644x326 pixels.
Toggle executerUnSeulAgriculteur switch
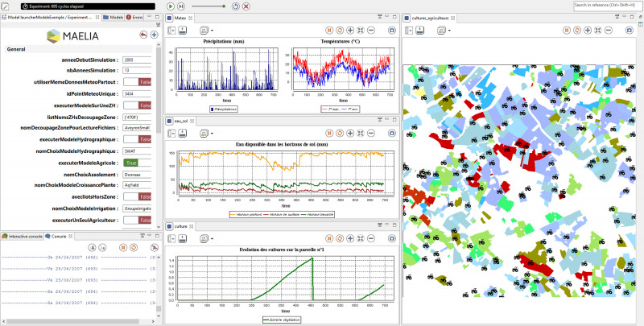pos(145,220)
